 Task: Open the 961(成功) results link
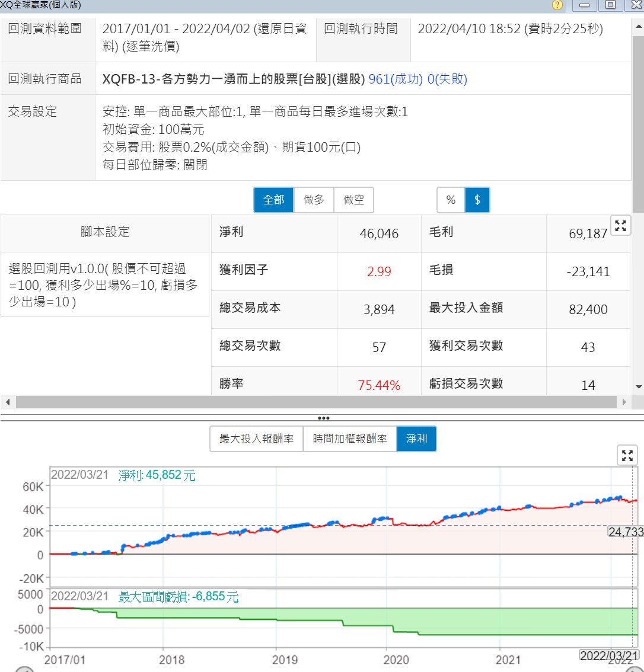(x=395, y=79)
